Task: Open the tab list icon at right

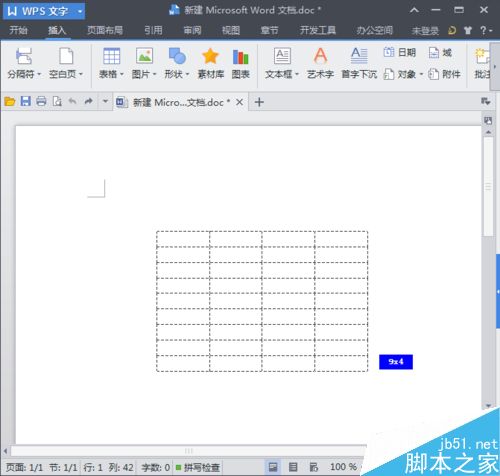Action: click(485, 101)
